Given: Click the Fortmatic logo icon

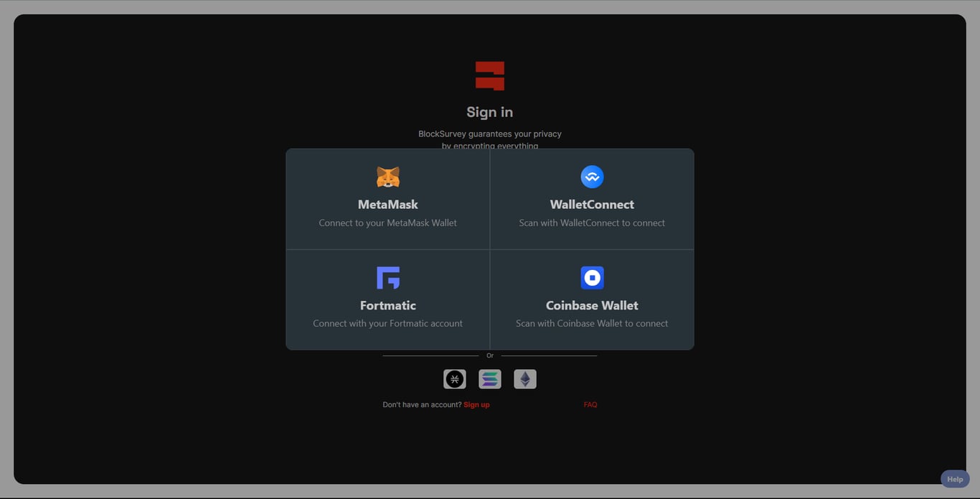Looking at the screenshot, I should (x=388, y=278).
